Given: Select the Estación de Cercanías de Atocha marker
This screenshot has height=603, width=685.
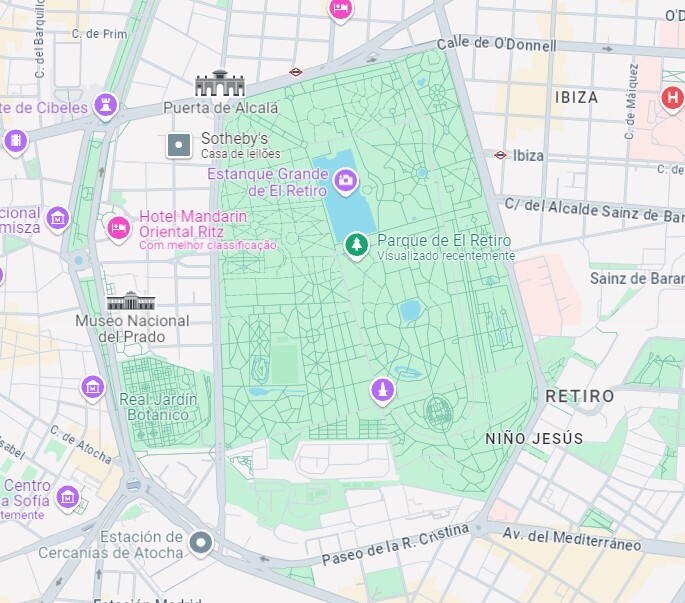Looking at the screenshot, I should tap(201, 543).
